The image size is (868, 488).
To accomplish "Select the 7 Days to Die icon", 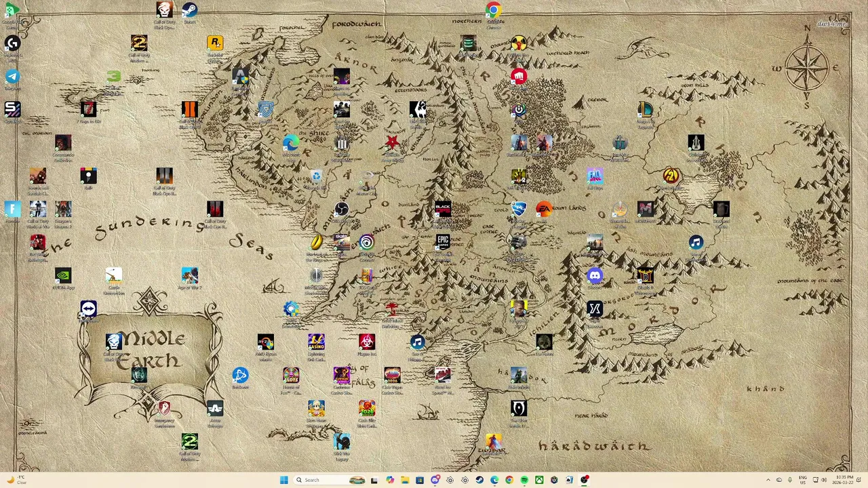I will point(88,109).
